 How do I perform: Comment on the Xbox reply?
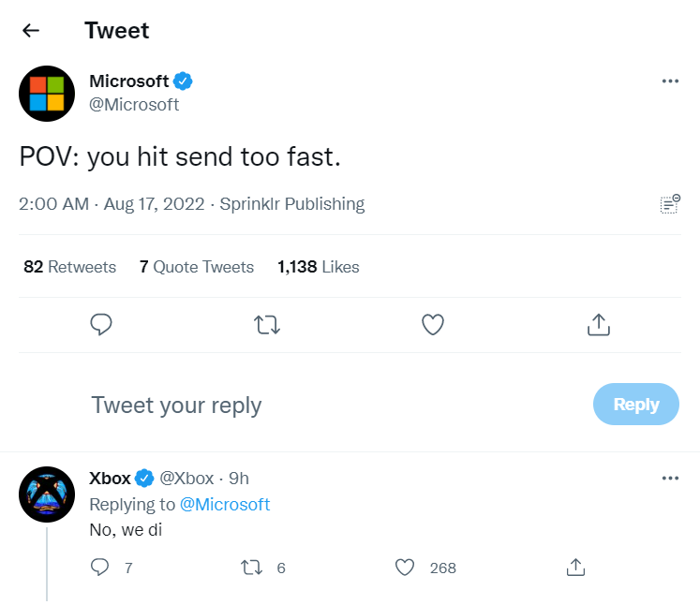pyautogui.click(x=100, y=568)
